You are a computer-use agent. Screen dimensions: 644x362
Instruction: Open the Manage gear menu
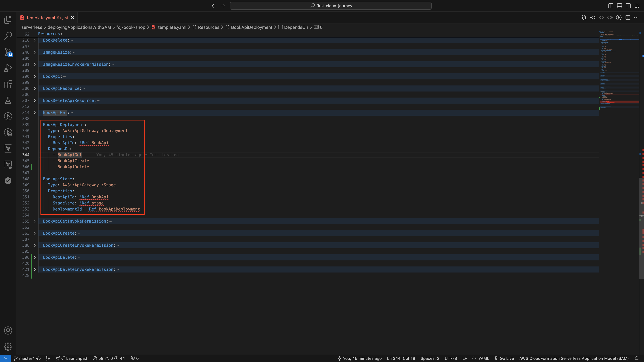[8, 347]
